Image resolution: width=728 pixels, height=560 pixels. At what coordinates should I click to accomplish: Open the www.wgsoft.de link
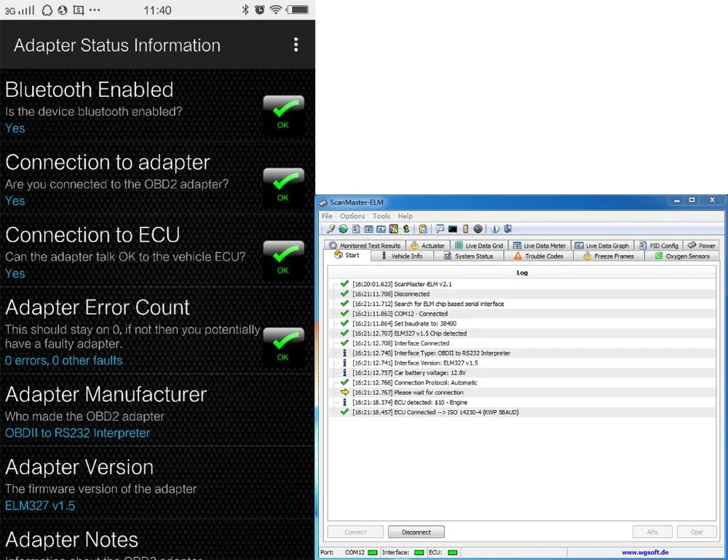click(x=645, y=552)
